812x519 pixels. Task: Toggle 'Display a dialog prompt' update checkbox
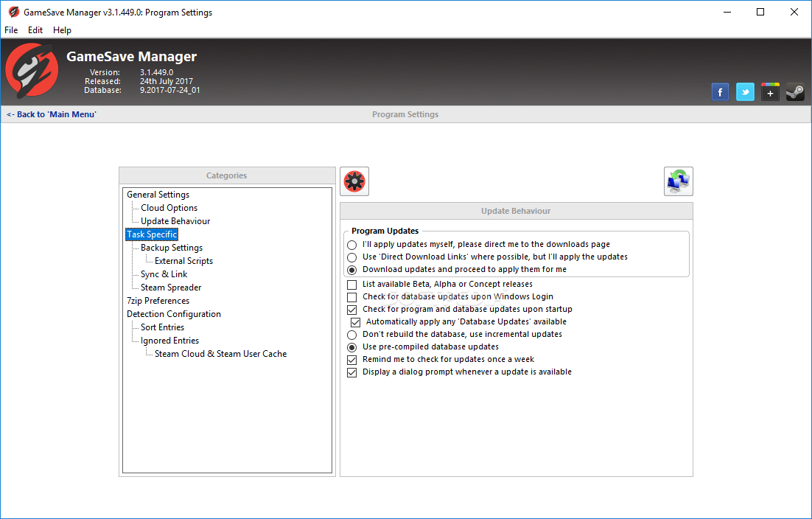coord(352,372)
